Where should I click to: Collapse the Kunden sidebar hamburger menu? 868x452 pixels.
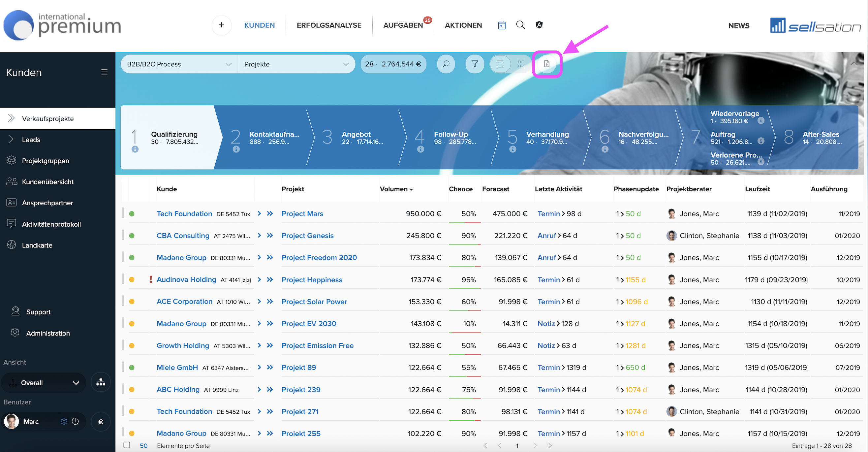(x=105, y=72)
